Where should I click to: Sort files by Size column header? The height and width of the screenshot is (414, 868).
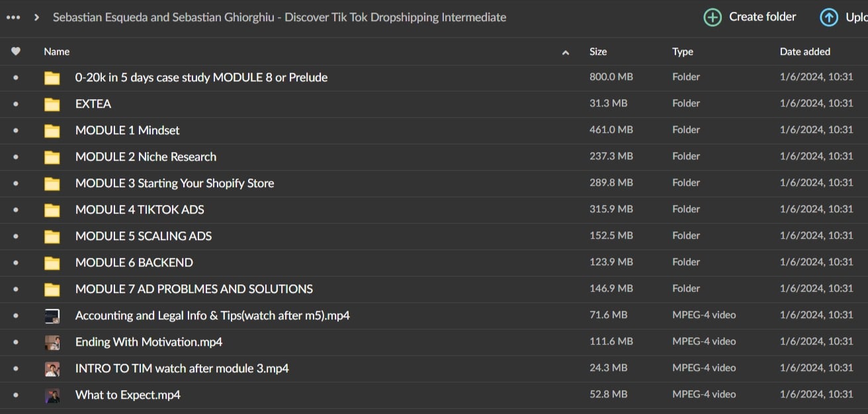pyautogui.click(x=598, y=52)
